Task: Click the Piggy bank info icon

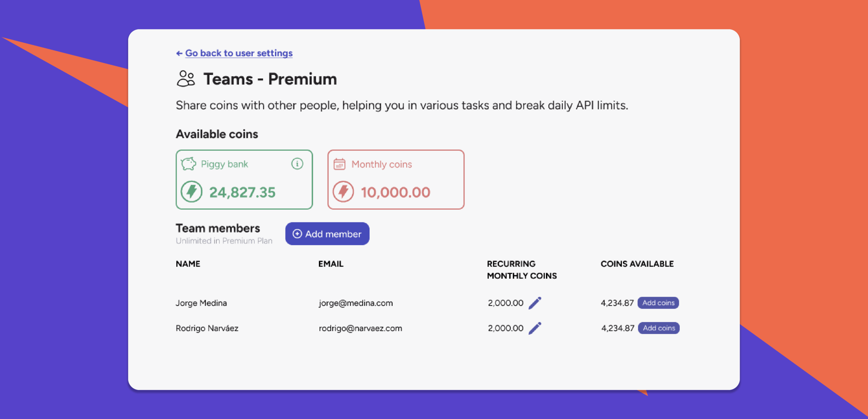Action: click(297, 164)
